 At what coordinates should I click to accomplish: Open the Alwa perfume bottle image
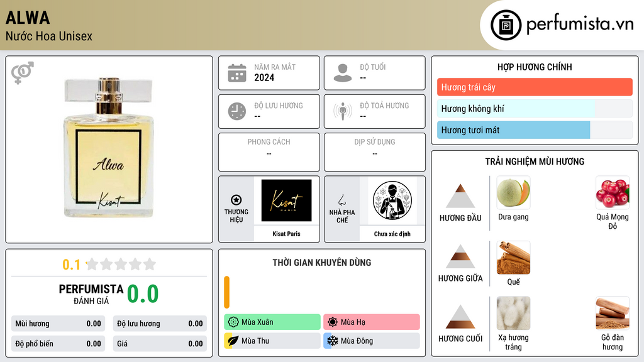tap(108, 147)
